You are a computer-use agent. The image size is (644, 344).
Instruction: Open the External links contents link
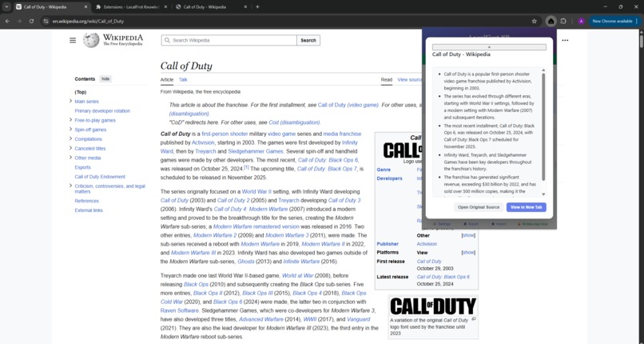click(89, 210)
